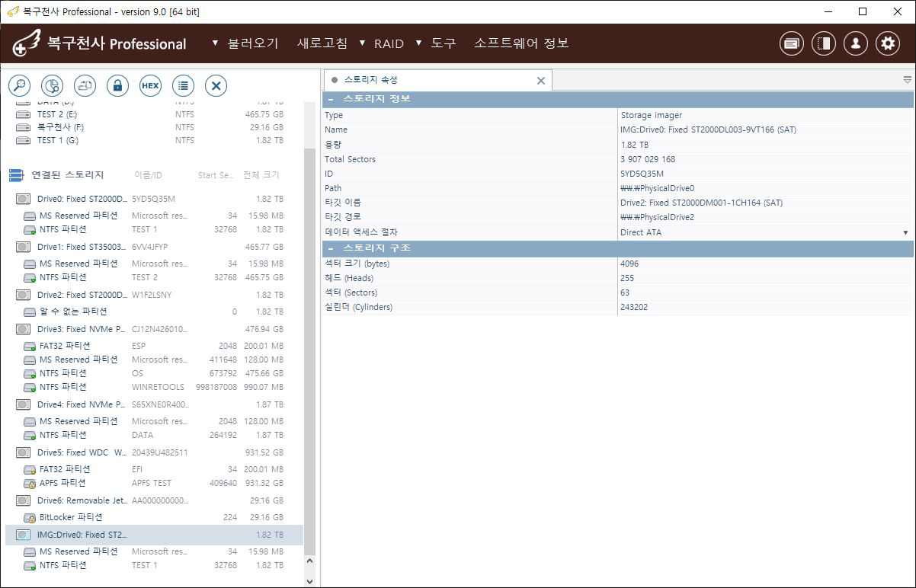Viewport: 916px width, 588px height.
Task: Click the round X icon in toolbar
Action: (x=216, y=85)
